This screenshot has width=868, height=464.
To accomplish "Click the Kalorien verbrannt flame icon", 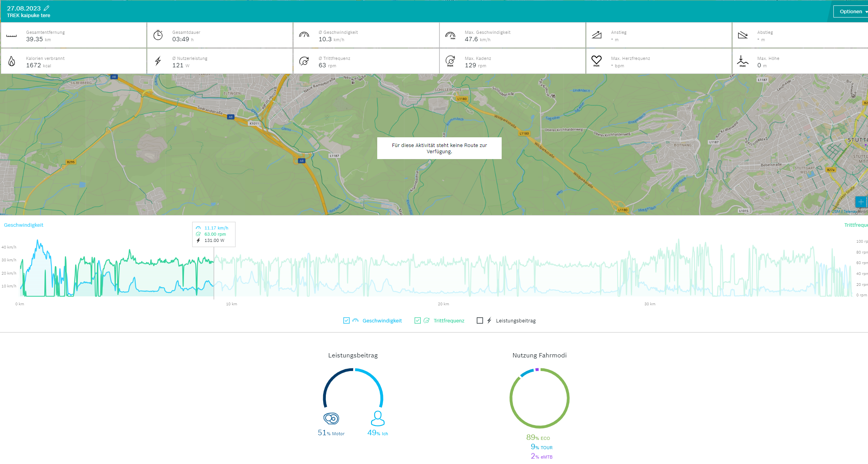I will (12, 61).
